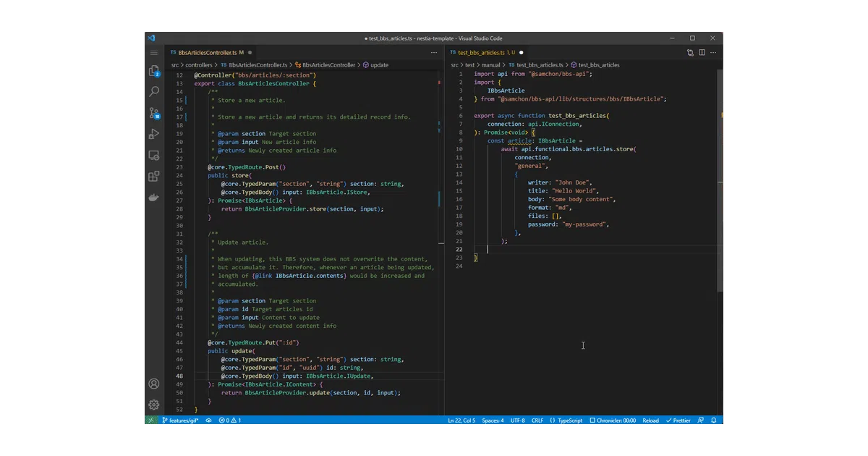Open the Source Control view
The image size is (868, 456).
pyautogui.click(x=153, y=113)
